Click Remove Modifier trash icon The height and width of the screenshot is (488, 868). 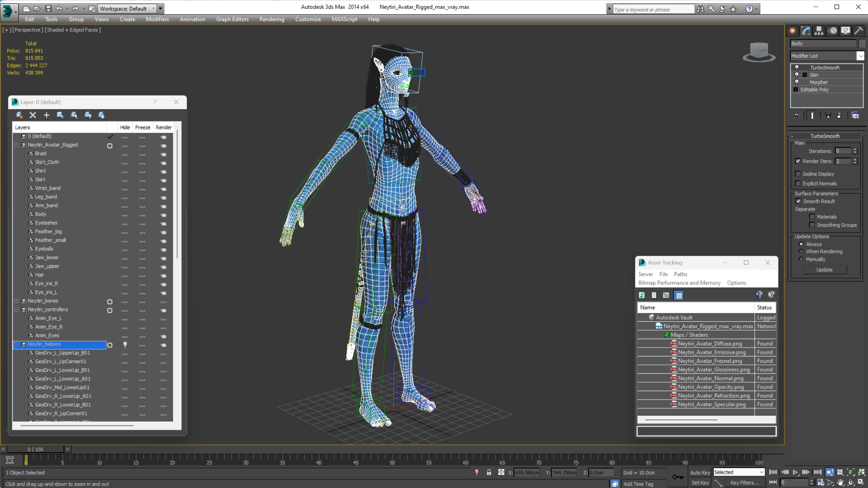[839, 116]
